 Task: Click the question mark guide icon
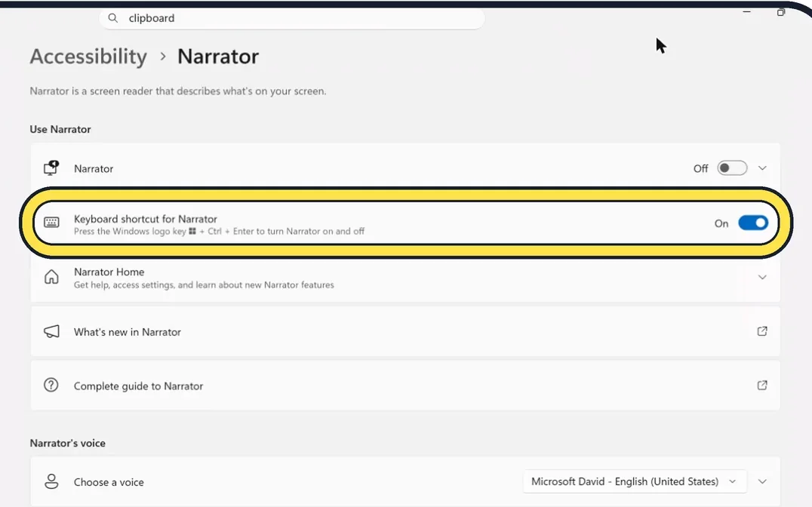coord(51,386)
